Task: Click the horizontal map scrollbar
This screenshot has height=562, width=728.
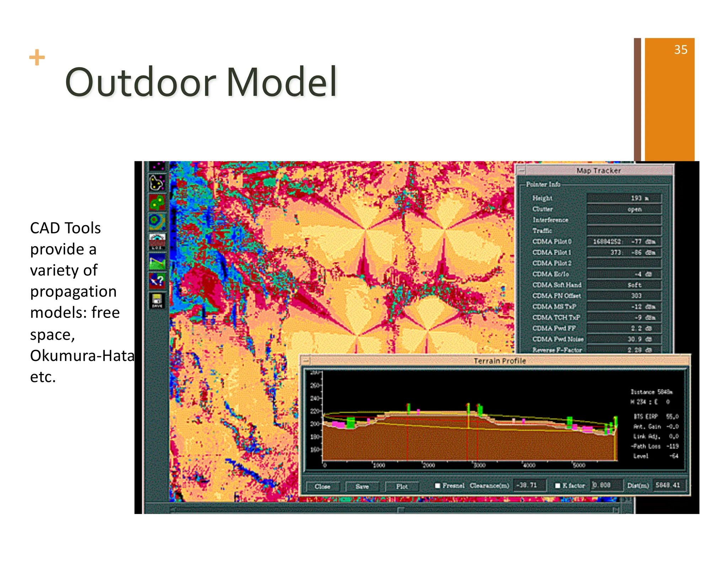Action: click(x=395, y=510)
